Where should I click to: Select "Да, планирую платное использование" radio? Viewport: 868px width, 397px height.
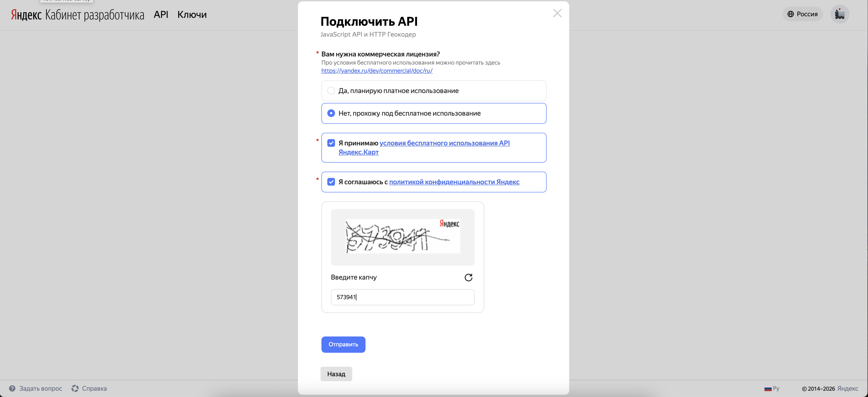(331, 91)
